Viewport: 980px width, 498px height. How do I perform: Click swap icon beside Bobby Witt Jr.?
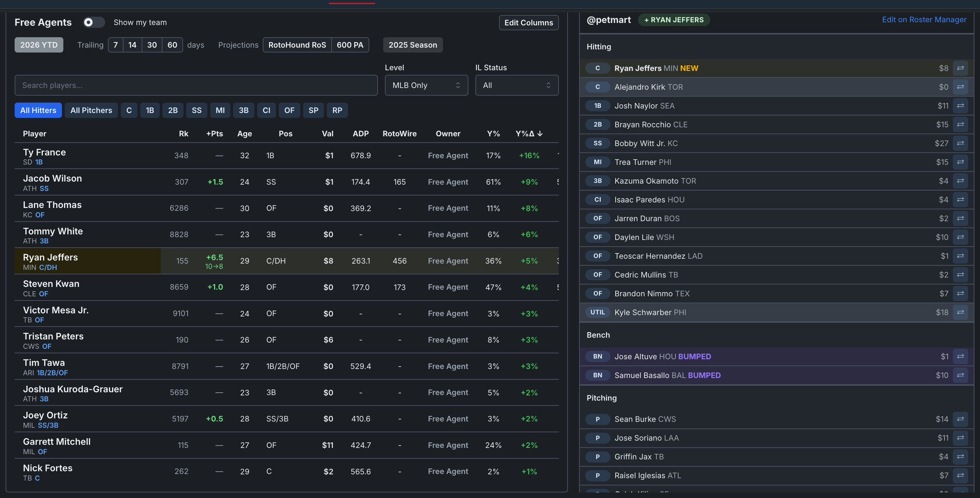[960, 143]
